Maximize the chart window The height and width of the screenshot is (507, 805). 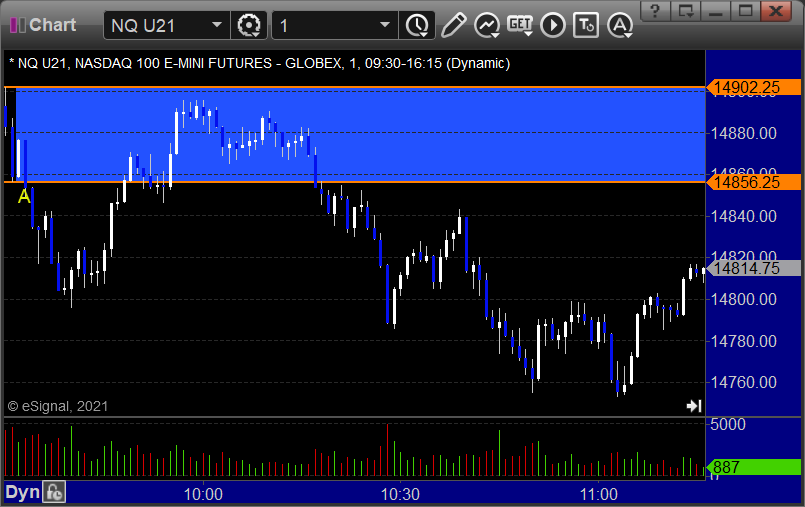pos(745,11)
